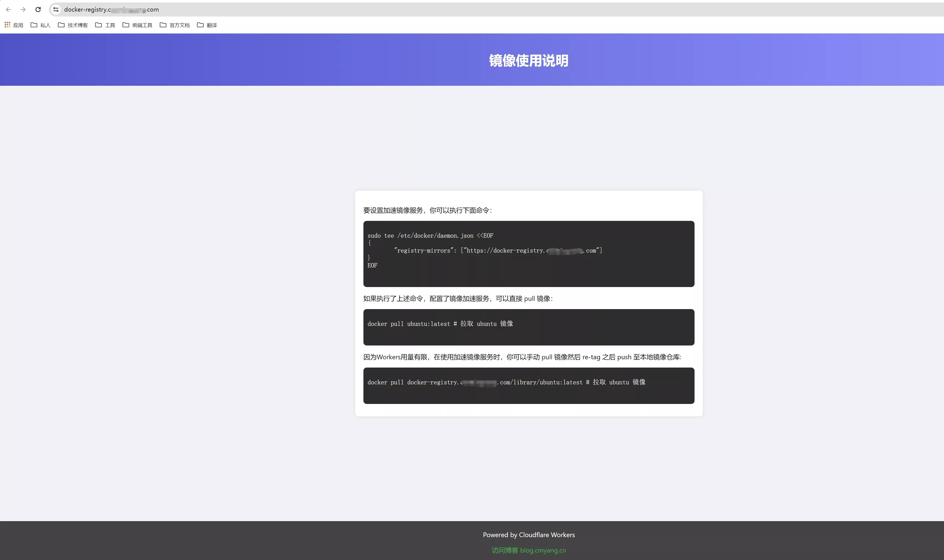Open the 翻译 bookmark folder
944x560 pixels.
tap(207, 25)
